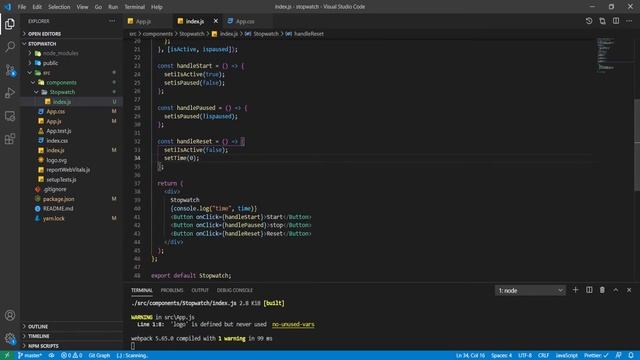Change UTF-8 encoding setting
640x360 pixels.
525,356
